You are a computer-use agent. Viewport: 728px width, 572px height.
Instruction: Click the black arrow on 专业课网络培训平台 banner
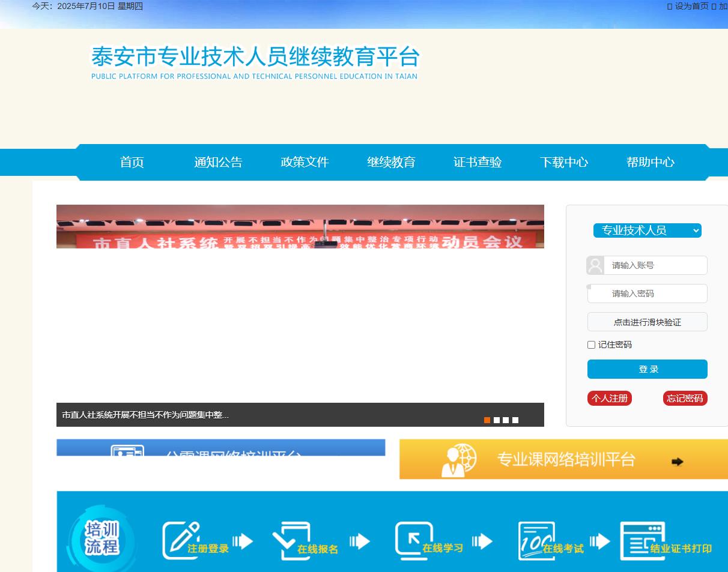point(677,462)
